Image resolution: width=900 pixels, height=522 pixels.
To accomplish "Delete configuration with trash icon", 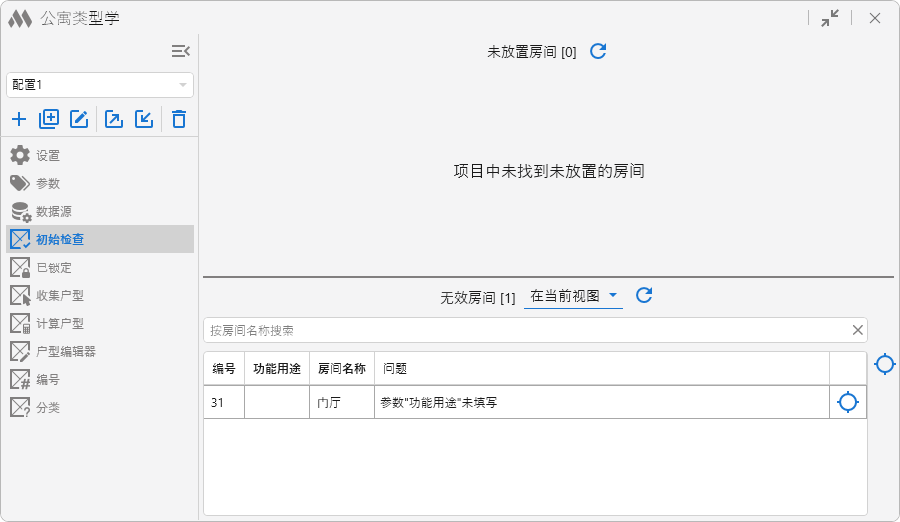I will (179, 120).
